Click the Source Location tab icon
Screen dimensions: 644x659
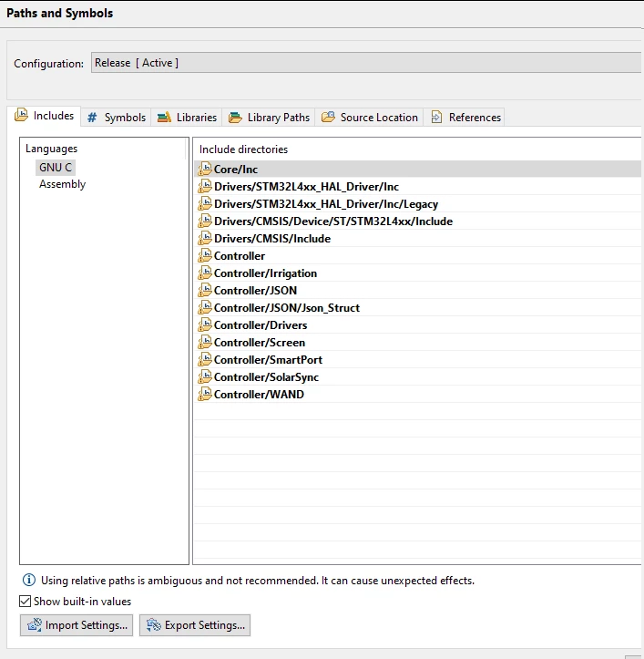328,117
